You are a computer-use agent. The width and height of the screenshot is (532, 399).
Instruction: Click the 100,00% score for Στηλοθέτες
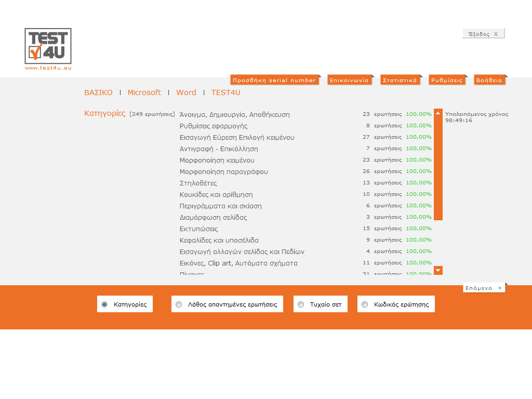[419, 182]
